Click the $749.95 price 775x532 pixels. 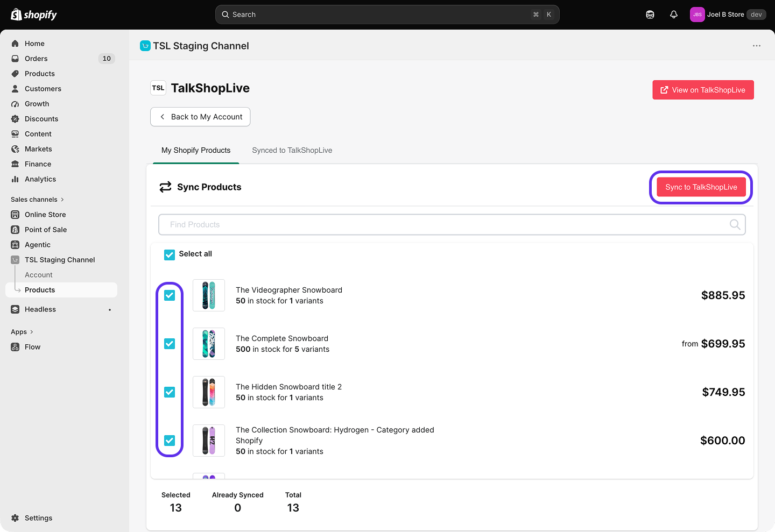point(724,392)
